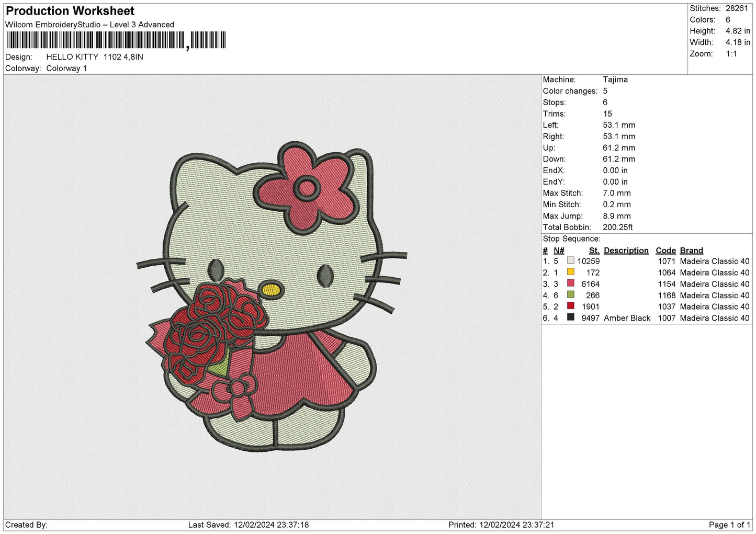Click the 1071 off-white color swatch
Viewport: 756px width, 534px height.
coord(570,260)
